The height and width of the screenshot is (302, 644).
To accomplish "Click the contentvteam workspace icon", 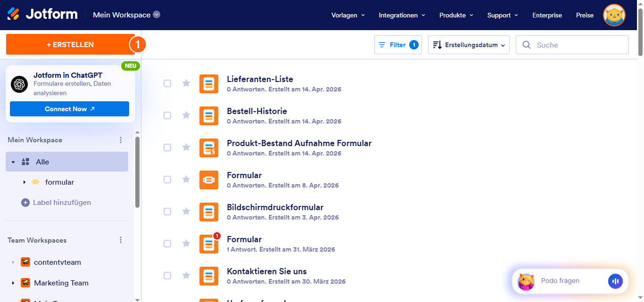I will tap(25, 262).
